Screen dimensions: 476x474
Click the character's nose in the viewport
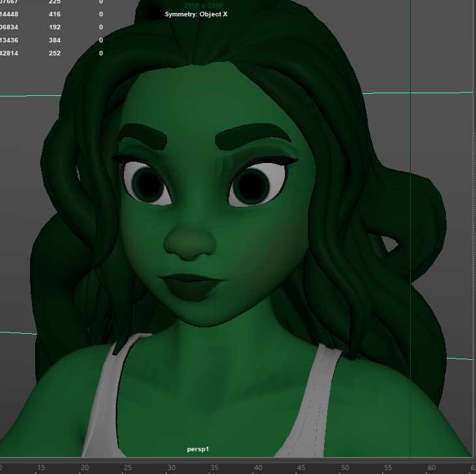click(190, 243)
